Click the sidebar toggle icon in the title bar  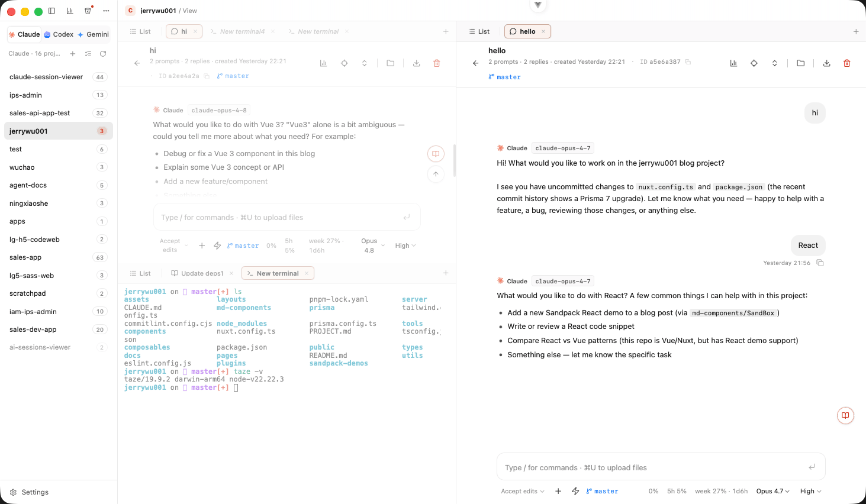[51, 11]
